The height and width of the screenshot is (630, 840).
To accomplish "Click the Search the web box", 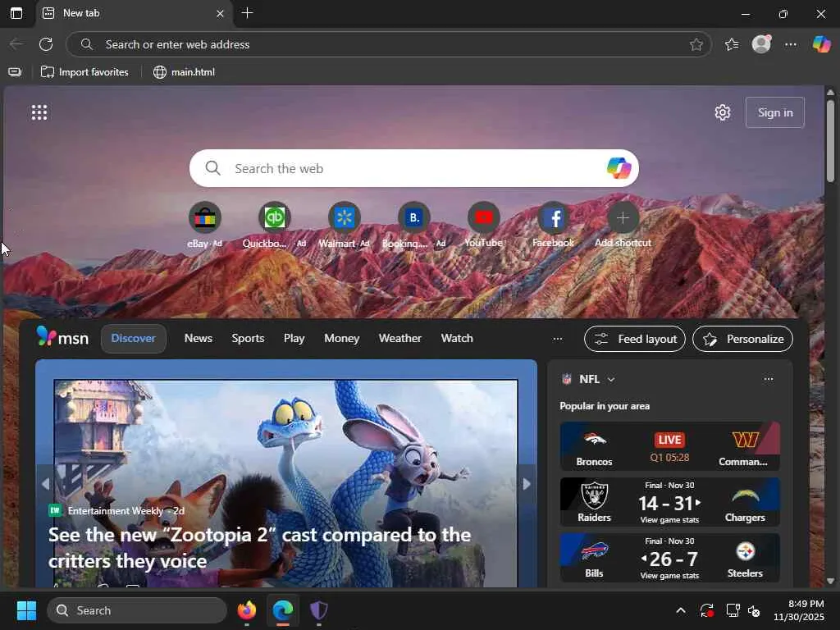I will click(x=413, y=168).
